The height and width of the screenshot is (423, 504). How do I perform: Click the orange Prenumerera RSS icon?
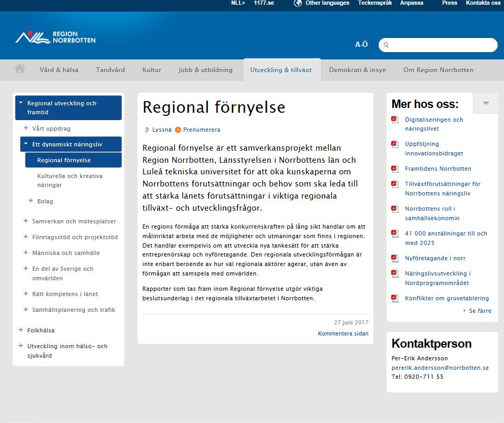coord(178,130)
